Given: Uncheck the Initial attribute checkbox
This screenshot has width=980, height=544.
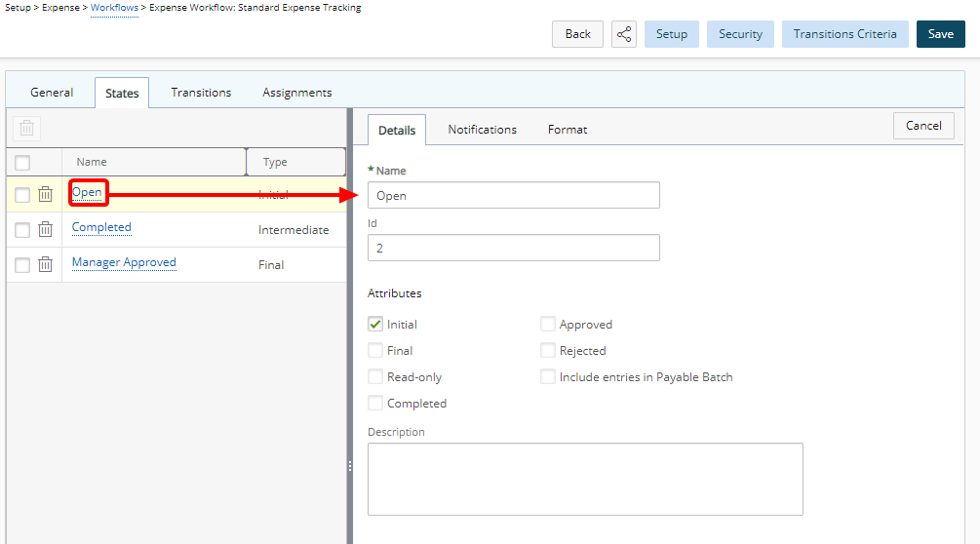Looking at the screenshot, I should tap(375, 324).
